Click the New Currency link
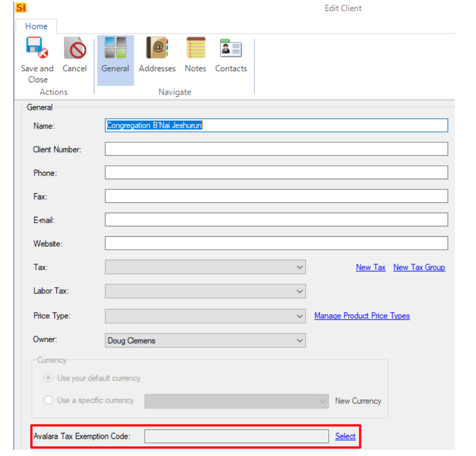Viewport: 476px width, 456px height. [x=358, y=401]
